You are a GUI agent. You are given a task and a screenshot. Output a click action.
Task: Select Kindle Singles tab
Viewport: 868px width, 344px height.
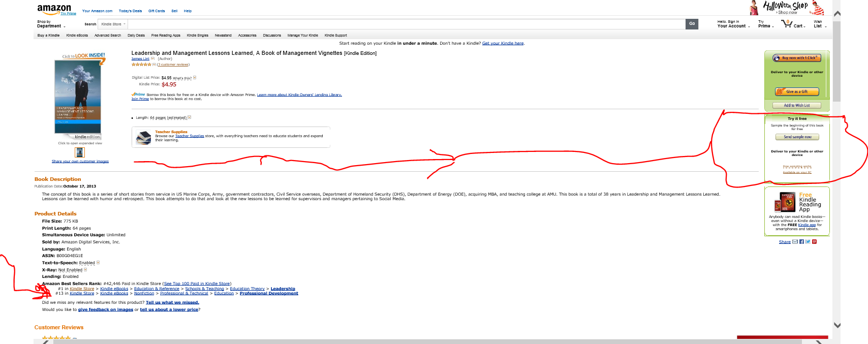198,36
